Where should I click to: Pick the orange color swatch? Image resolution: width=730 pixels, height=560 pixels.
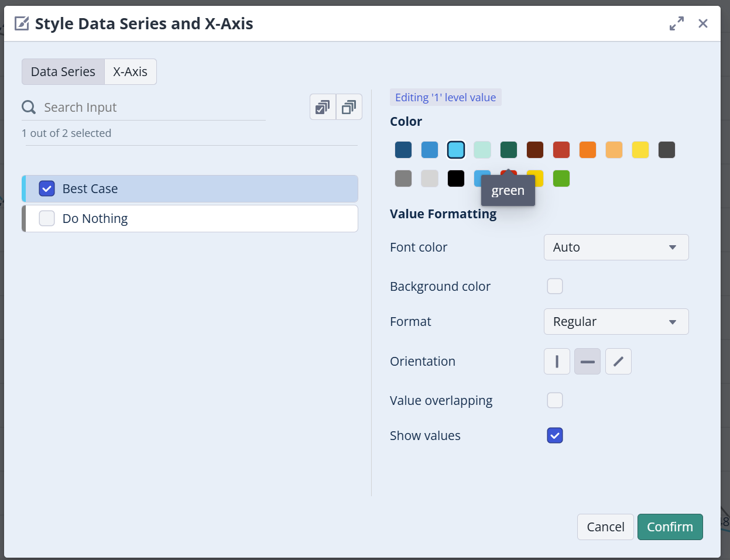click(588, 150)
